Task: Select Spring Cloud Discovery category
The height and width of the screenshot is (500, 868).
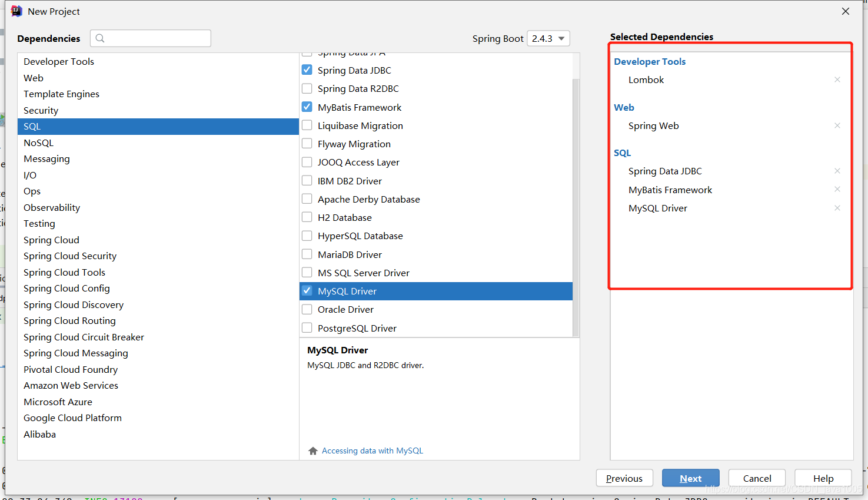Action: (158, 304)
